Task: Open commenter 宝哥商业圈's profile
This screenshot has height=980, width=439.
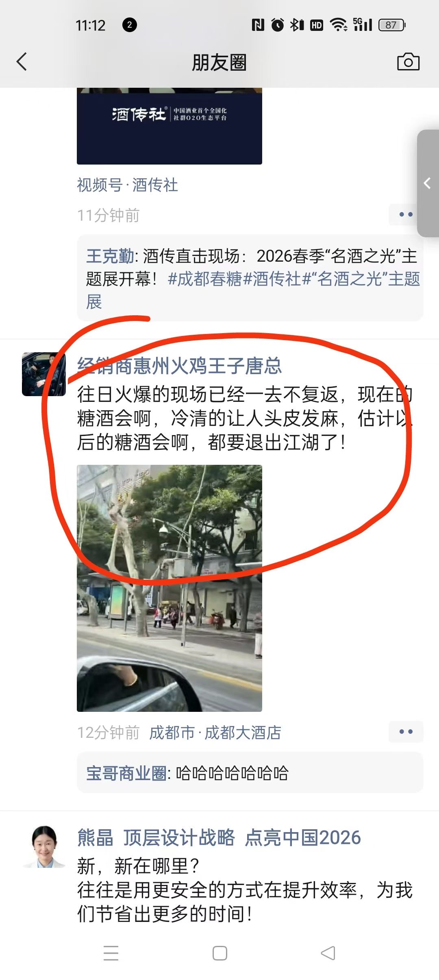Action: click(126, 773)
